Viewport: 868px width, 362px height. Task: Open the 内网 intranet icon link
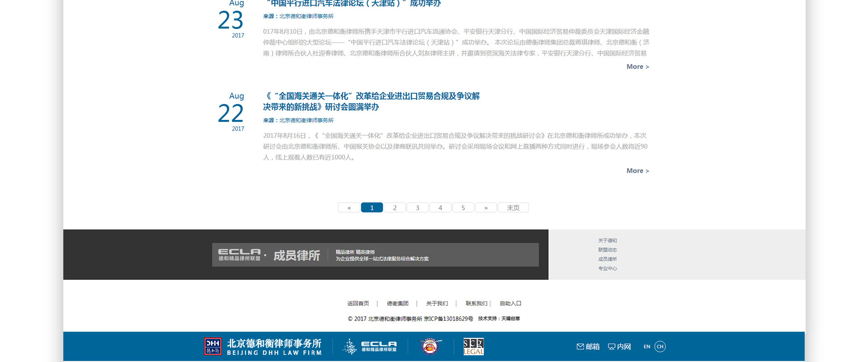619,347
